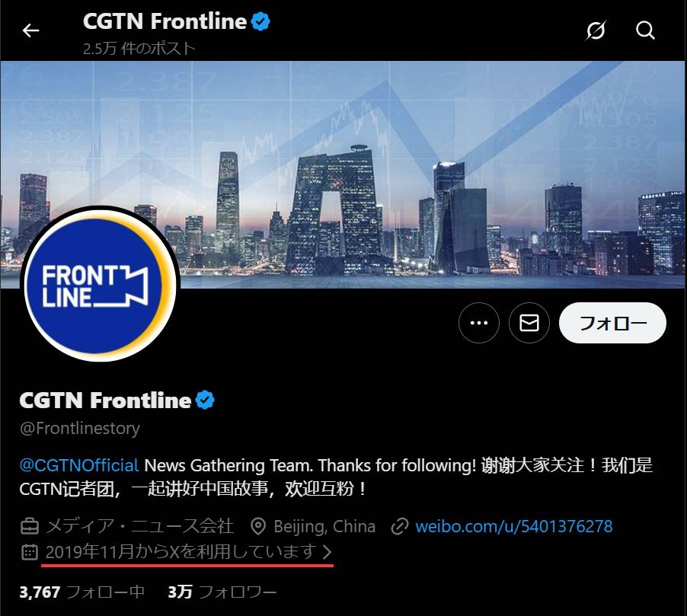Screen dimensions: 687x616
Task: Click the verified badge in the header
Action: 260,21
